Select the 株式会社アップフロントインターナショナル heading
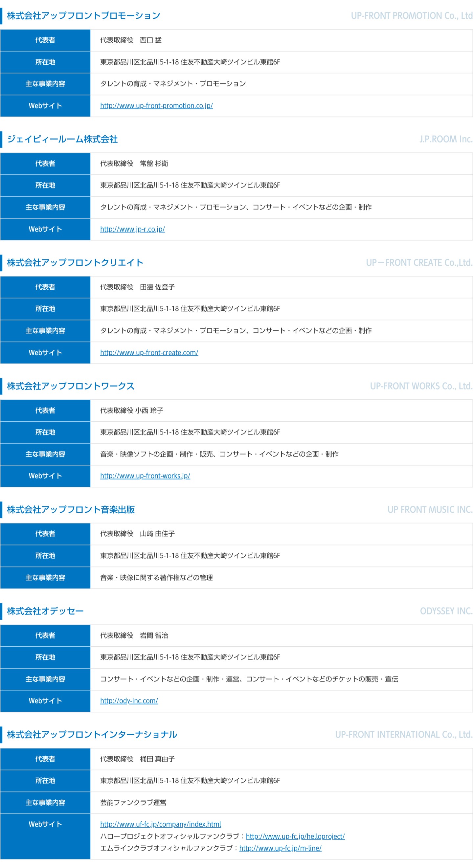473x868 pixels. pyautogui.click(x=92, y=734)
